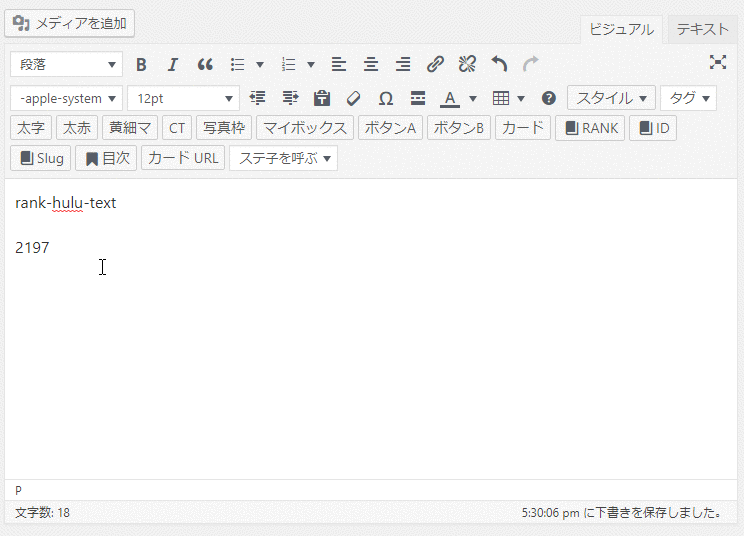744x536 pixels.
Task: Create a bulleted list
Action: 237,64
